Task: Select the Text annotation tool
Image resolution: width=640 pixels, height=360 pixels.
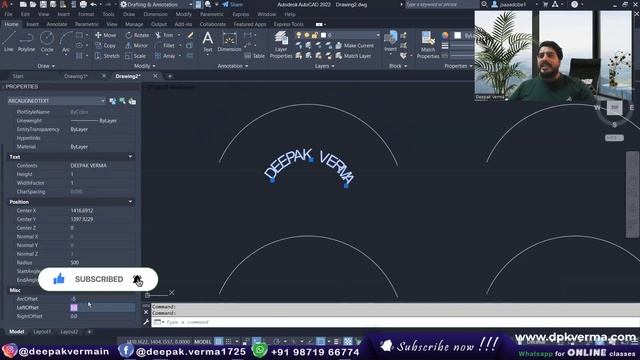Action: pos(208,42)
